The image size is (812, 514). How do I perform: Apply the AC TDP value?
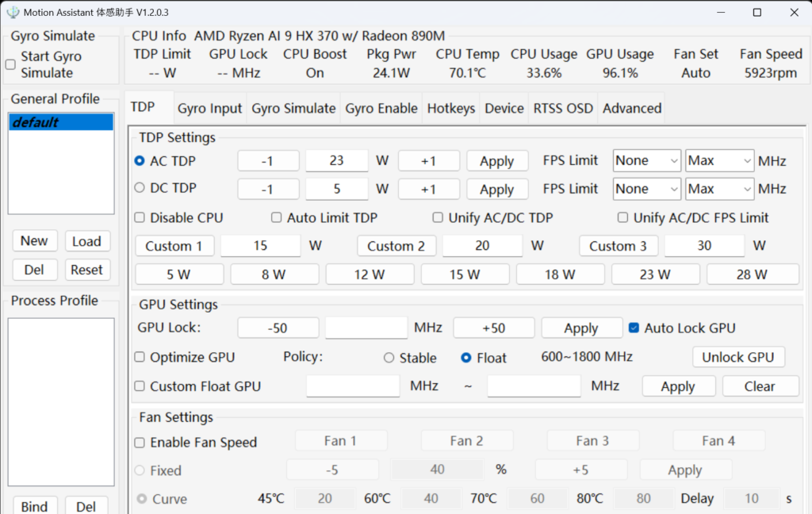(497, 160)
